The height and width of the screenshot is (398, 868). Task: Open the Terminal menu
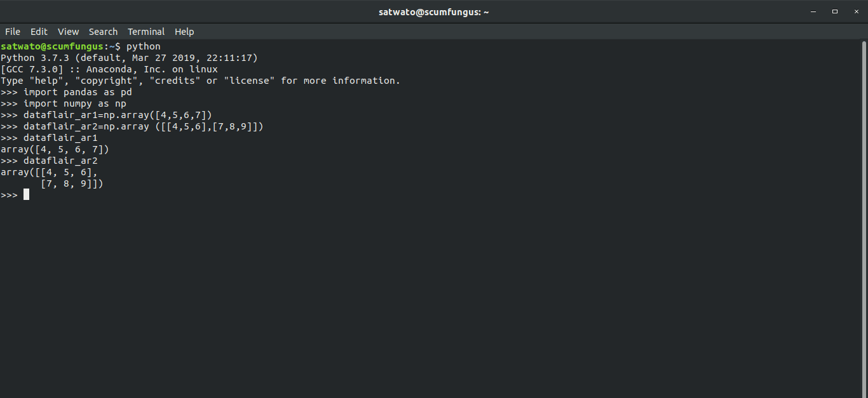(x=146, y=31)
